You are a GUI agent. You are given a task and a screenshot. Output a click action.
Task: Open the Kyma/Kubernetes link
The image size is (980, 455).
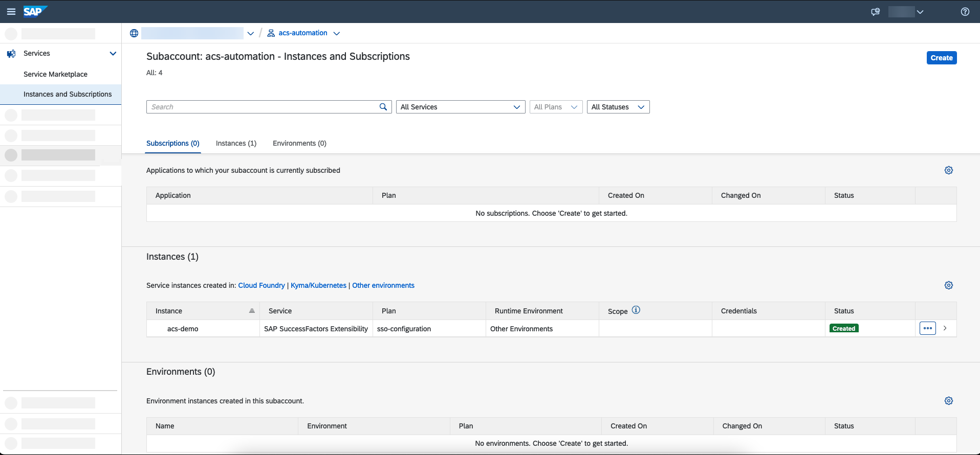[x=318, y=285]
